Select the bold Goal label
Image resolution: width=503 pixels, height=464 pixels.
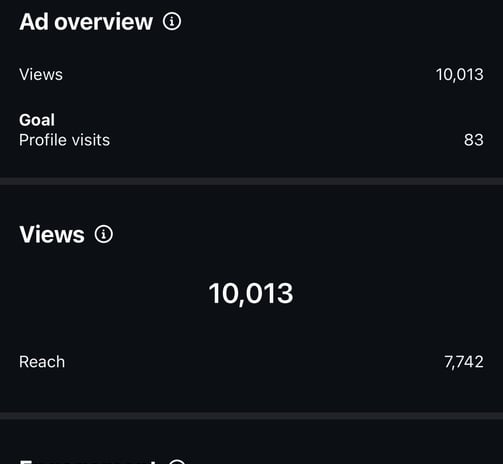click(x=37, y=120)
